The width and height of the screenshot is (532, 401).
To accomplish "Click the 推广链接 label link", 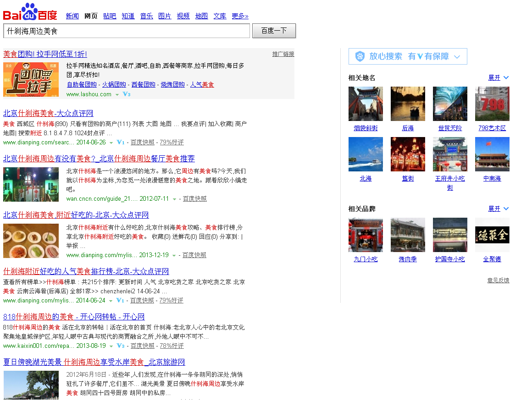I will point(283,54).
